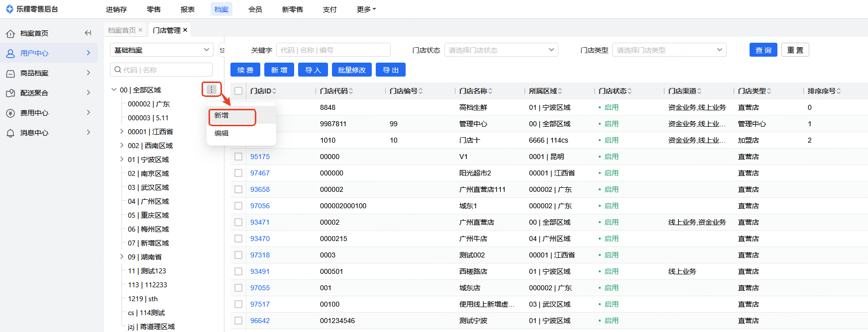868x332 pixels.
Task: Click the sidebar collapse arrow icon
Action: click(88, 33)
